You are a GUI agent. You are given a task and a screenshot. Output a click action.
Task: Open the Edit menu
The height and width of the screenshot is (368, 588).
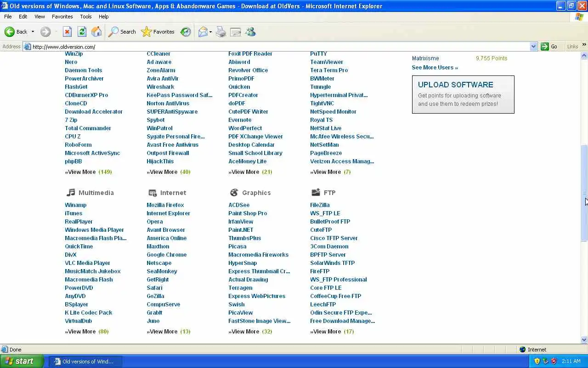[23, 17]
